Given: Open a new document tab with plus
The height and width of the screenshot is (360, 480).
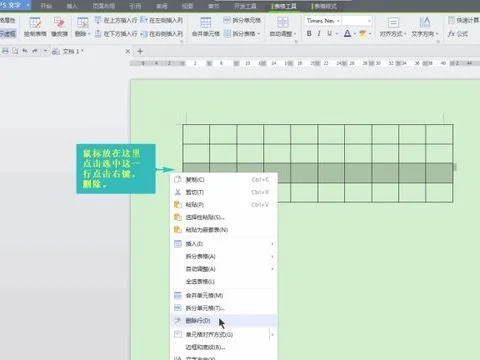Looking at the screenshot, I should (x=140, y=51).
